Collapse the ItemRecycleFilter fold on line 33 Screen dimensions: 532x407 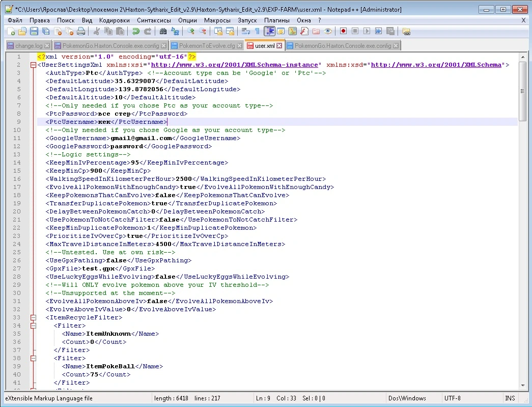click(33, 317)
